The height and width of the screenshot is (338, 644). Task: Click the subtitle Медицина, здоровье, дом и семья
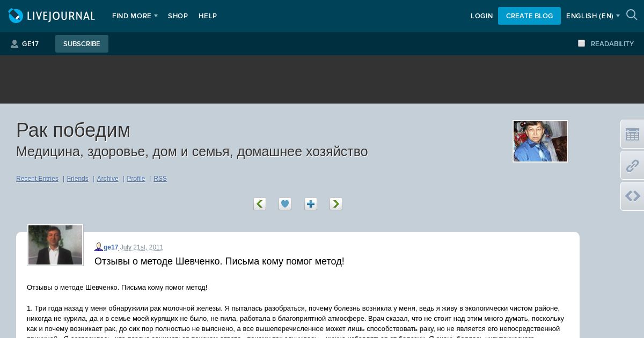pyautogui.click(x=192, y=151)
